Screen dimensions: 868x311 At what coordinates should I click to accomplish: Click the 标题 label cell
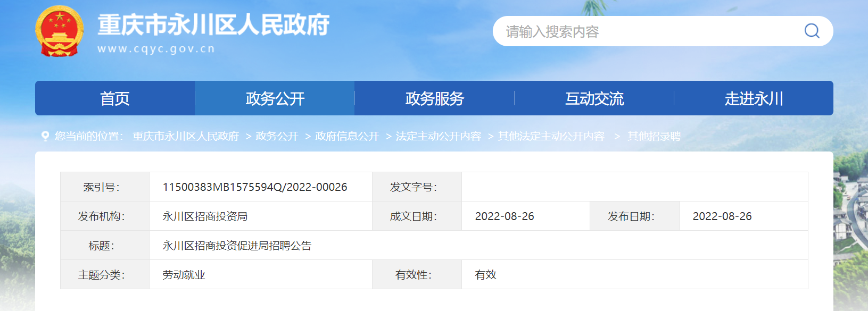[105, 245]
